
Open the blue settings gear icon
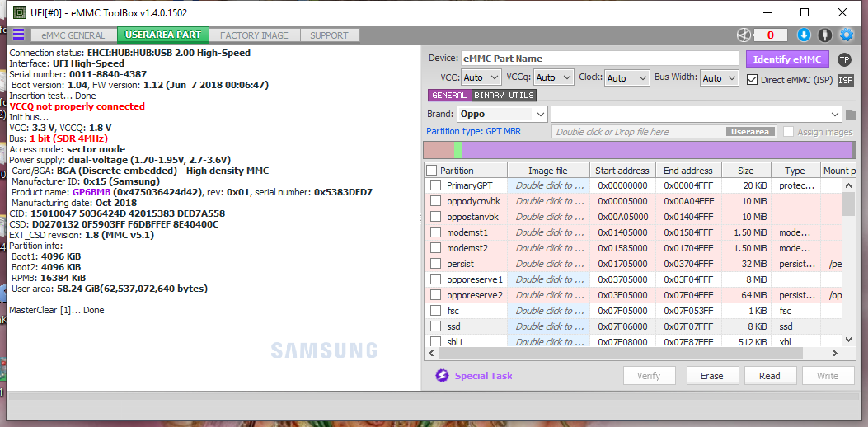pyautogui.click(x=847, y=35)
